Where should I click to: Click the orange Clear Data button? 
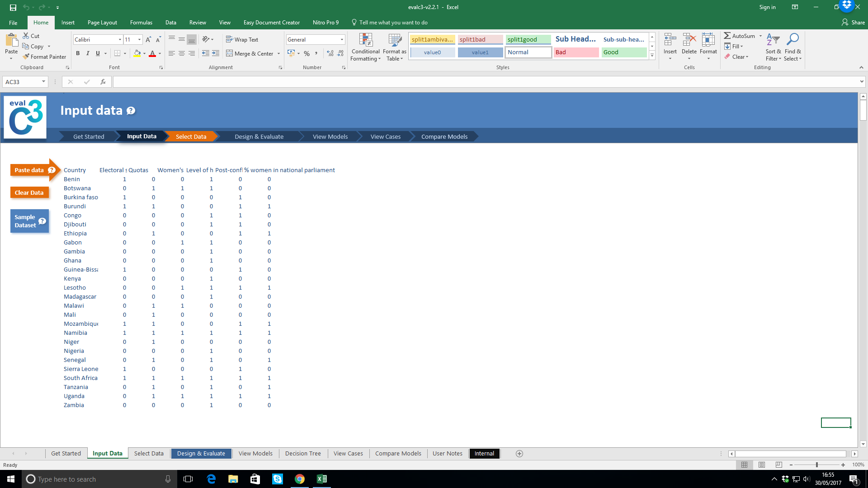[29, 192]
